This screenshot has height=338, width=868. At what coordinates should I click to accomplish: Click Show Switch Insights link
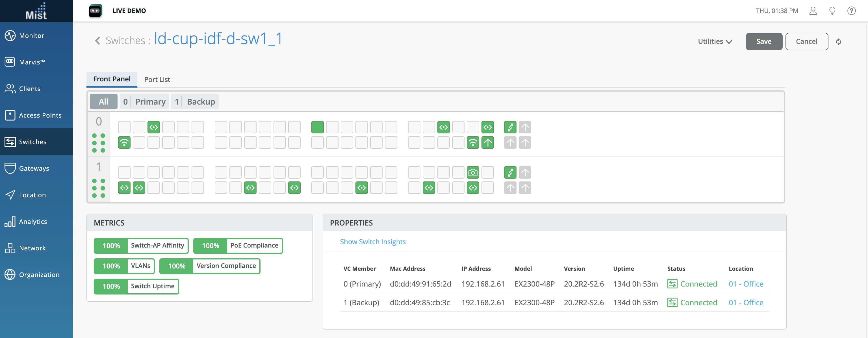click(372, 242)
